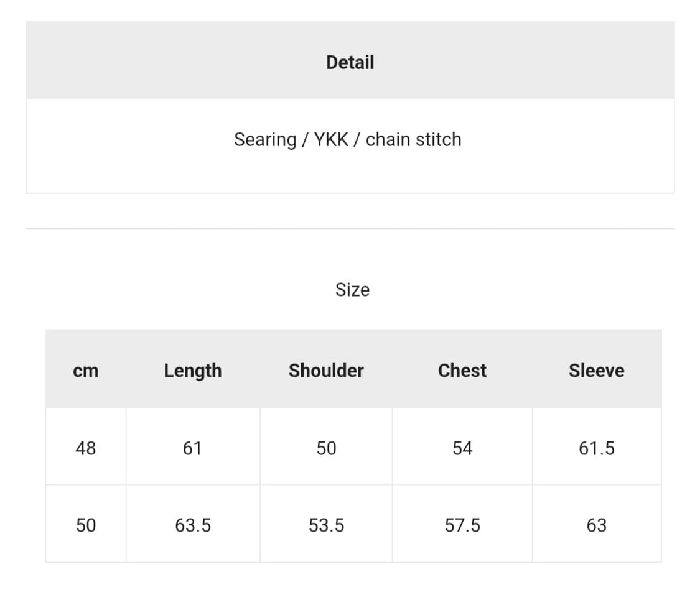Click the Size heading
Screen dimensions: 700x595
click(x=352, y=290)
